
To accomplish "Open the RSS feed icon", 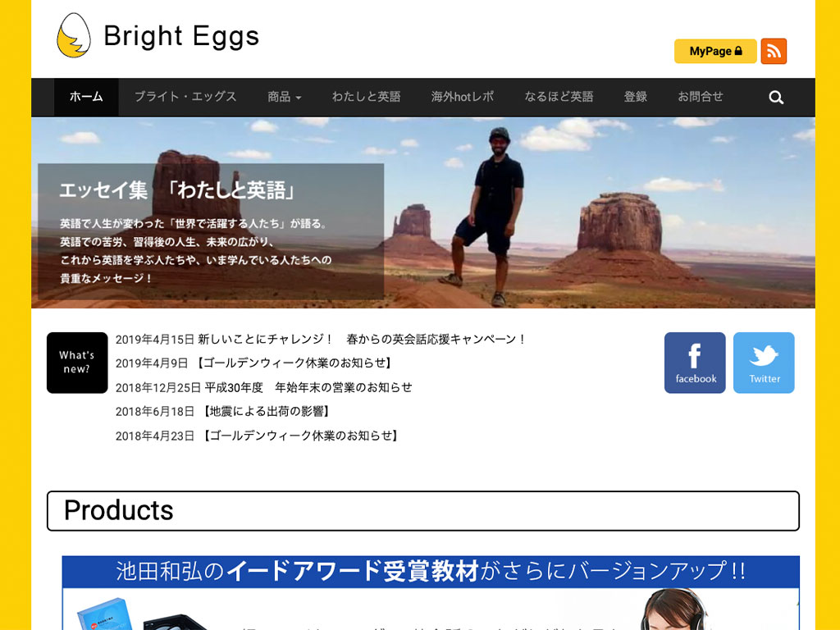I will click(x=774, y=52).
